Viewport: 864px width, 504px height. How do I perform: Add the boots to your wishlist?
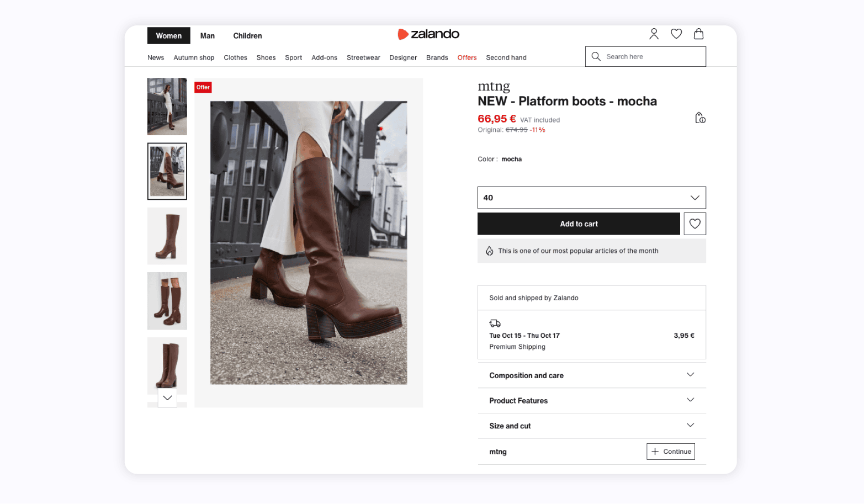[695, 224]
